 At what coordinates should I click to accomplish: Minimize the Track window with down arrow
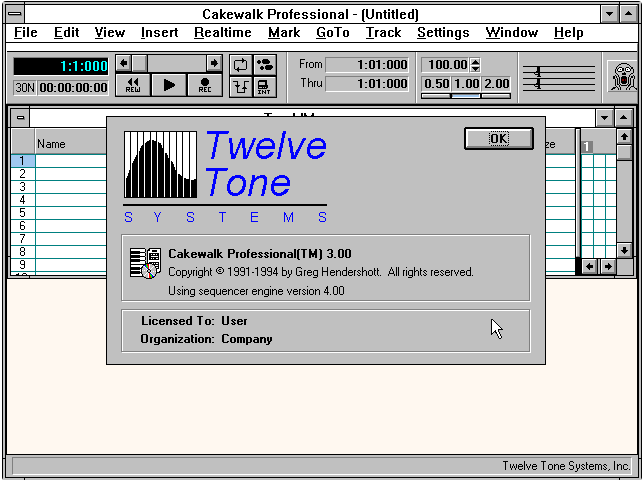[x=604, y=118]
